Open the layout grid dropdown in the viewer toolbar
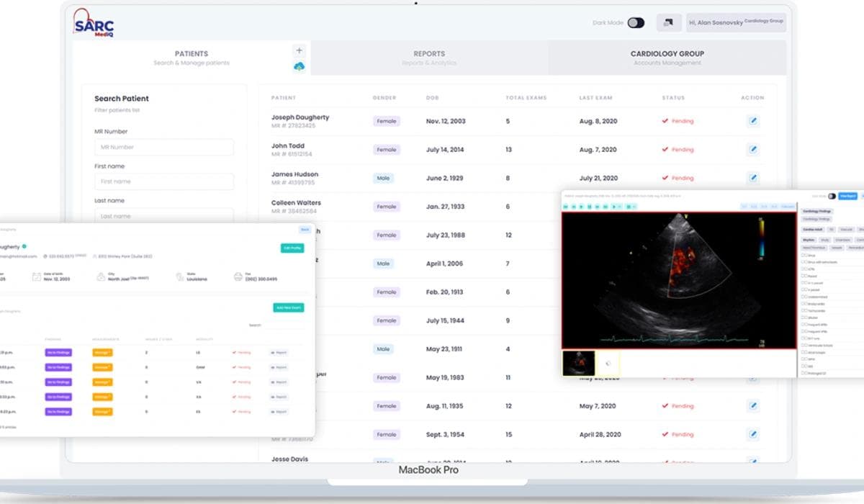This screenshot has height=504, width=864. click(x=631, y=207)
